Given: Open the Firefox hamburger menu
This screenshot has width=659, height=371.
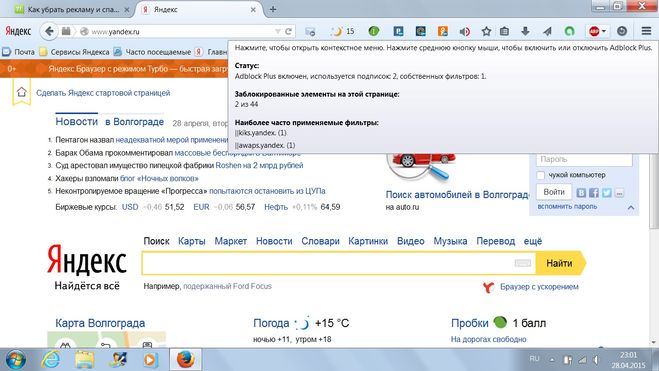Looking at the screenshot, I should 646,31.
